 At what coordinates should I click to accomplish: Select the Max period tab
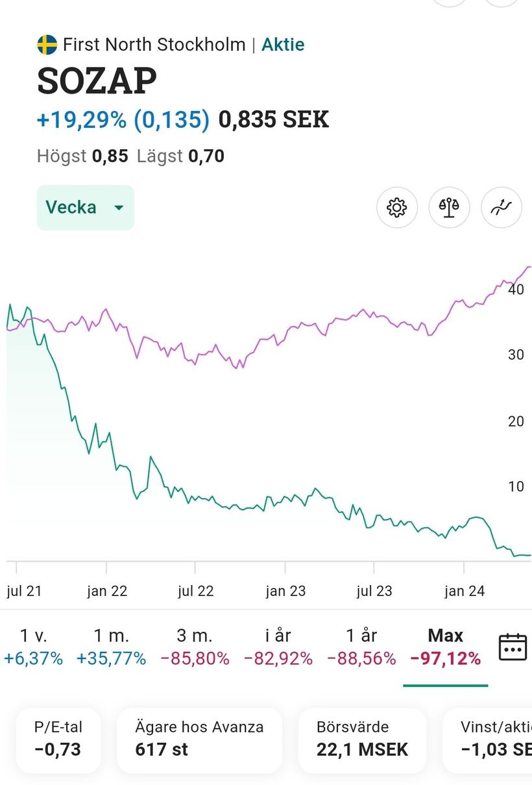tap(446, 647)
